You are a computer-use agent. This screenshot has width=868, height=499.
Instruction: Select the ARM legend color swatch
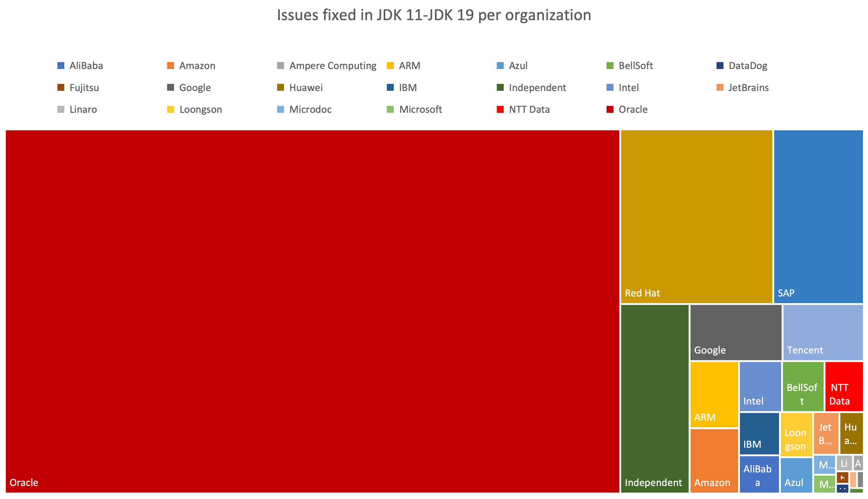(390, 66)
